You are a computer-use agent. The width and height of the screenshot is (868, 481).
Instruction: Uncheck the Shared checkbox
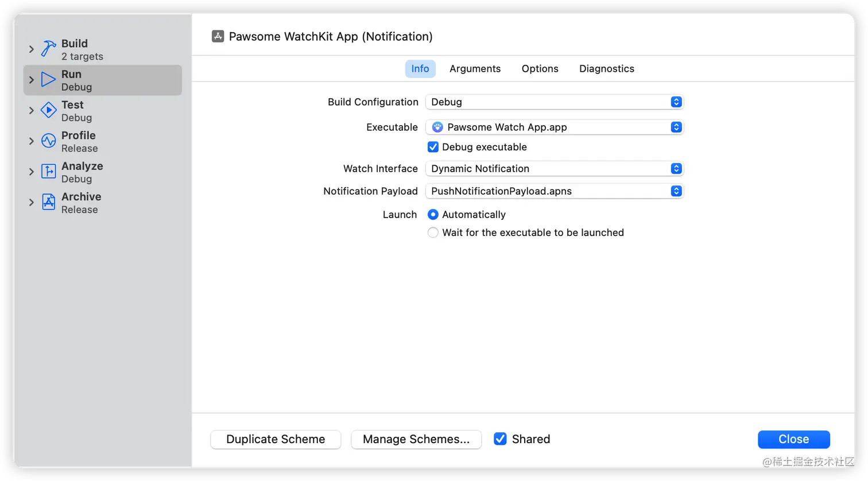coord(501,439)
